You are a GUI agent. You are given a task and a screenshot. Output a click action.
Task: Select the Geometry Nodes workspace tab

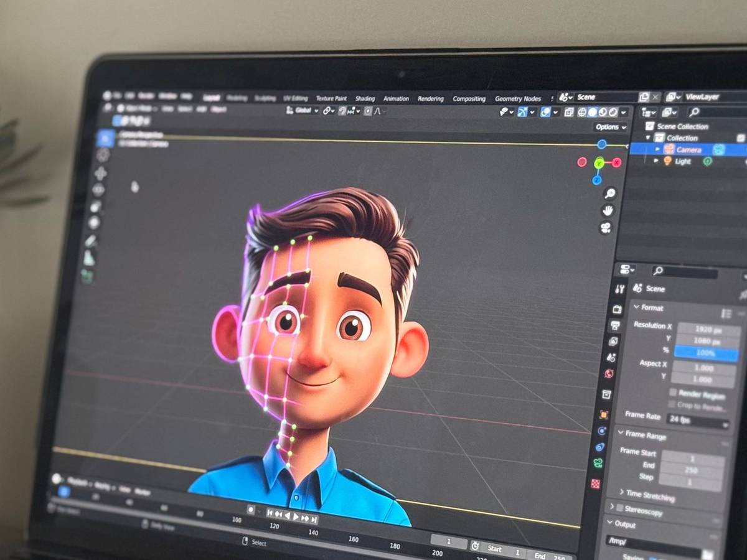click(x=518, y=98)
